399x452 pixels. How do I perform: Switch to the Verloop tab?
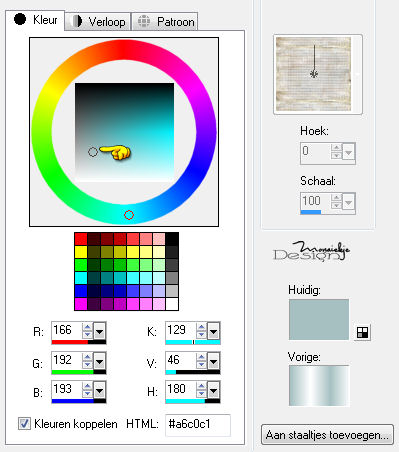pos(98,22)
